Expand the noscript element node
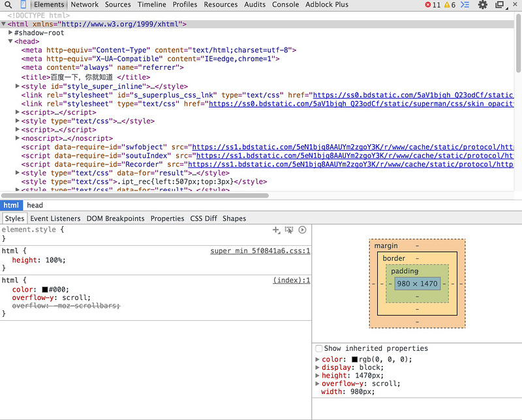The width and height of the screenshot is (522, 420). [18, 138]
